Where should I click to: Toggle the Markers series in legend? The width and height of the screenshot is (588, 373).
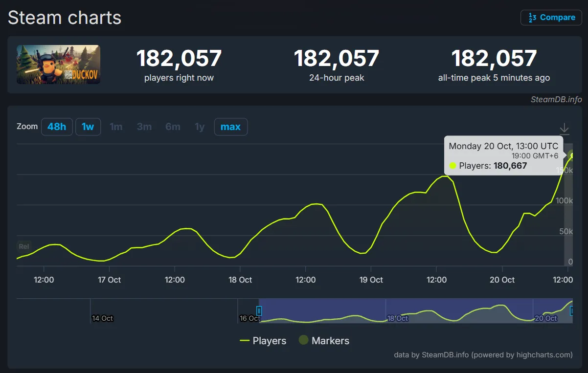(x=324, y=341)
